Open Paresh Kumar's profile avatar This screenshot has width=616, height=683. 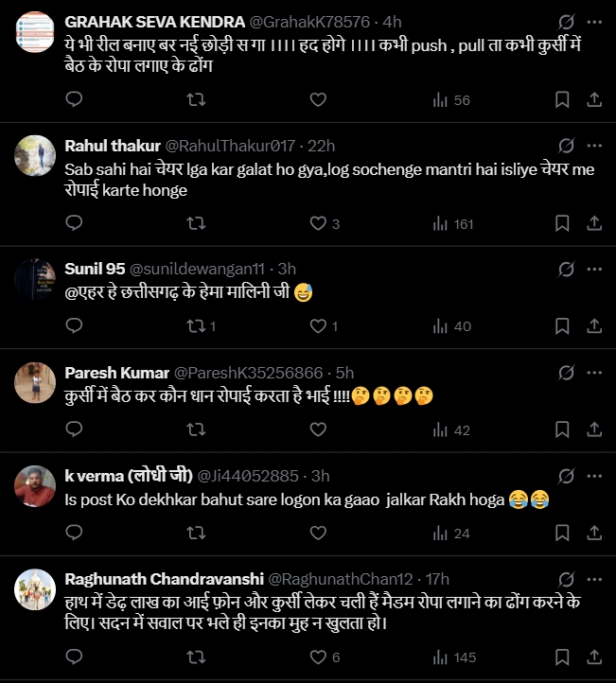click(35, 381)
